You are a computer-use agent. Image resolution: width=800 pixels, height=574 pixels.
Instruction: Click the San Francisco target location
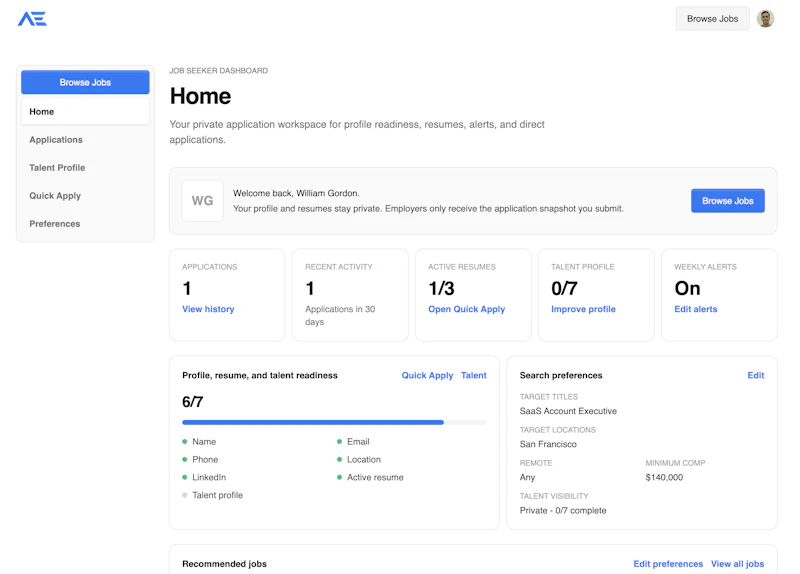(x=548, y=444)
